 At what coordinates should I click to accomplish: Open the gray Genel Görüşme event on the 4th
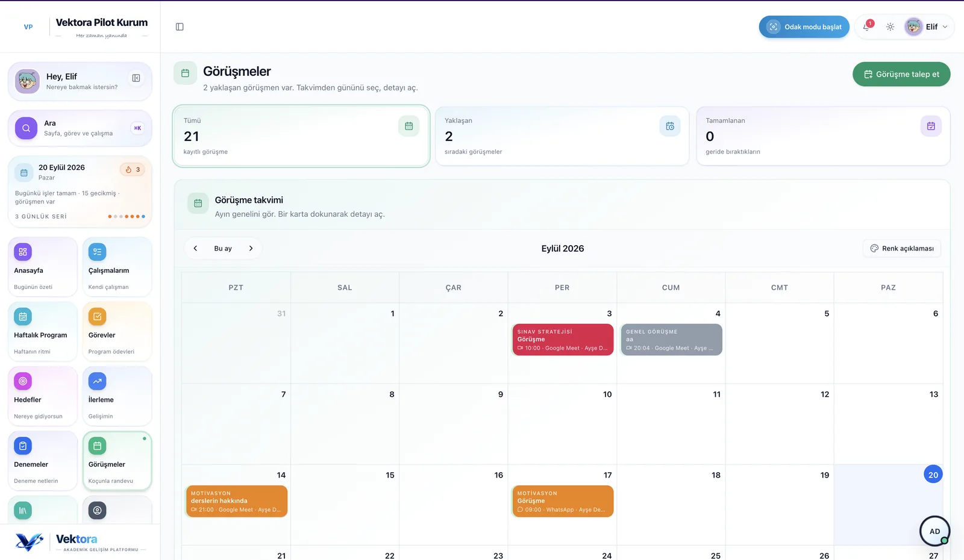[x=671, y=340]
